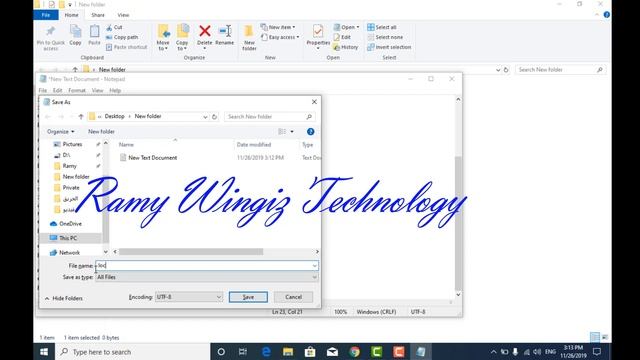Open the Move to menu icon
The height and width of the screenshot is (360, 640).
click(x=163, y=32)
